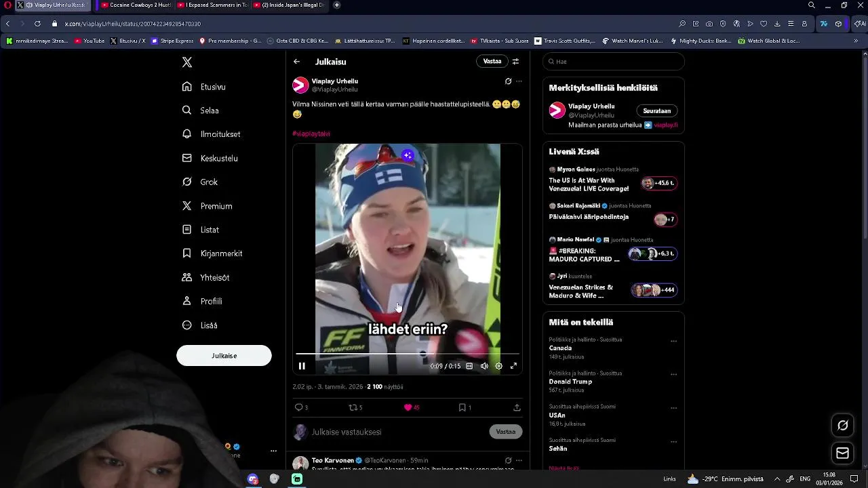Open Grok explain icon on Viaplay post
The height and width of the screenshot is (488, 868).
(x=508, y=81)
